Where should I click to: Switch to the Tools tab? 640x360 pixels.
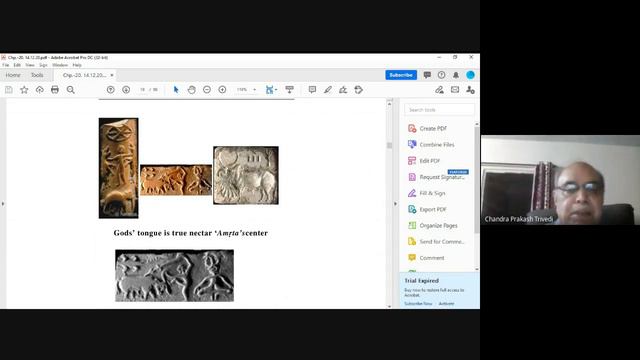point(37,75)
